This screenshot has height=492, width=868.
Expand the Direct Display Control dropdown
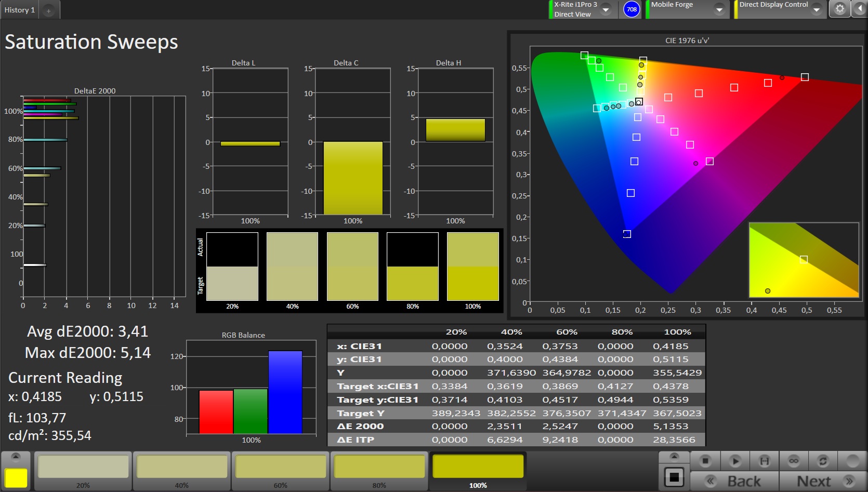(x=817, y=9)
